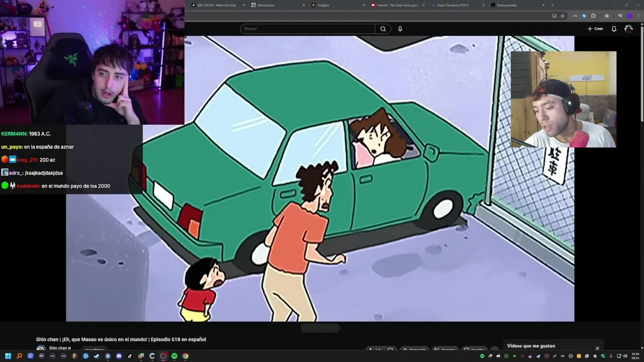Open YouTube notifications bell
Image resolution: width=644 pixels, height=362 pixels.
[x=614, y=29]
